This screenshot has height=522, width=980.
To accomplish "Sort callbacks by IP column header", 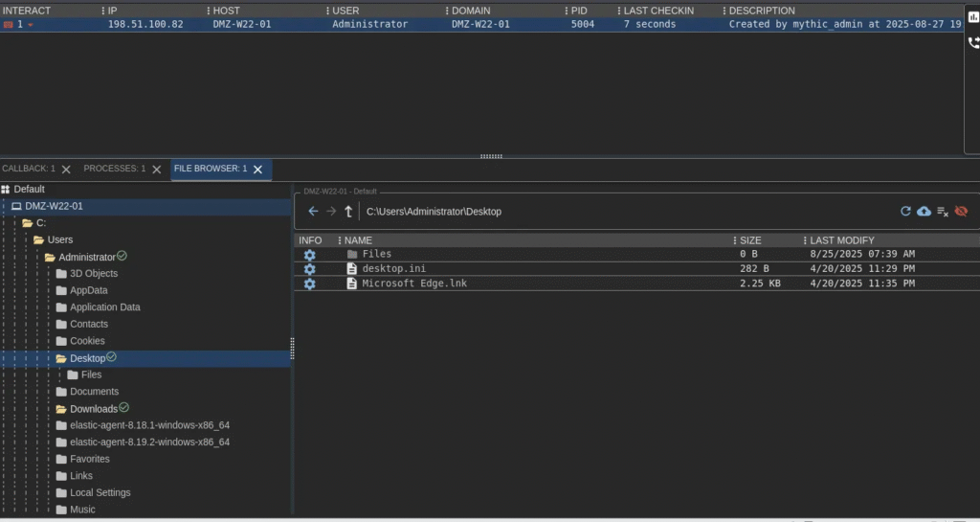I will click(113, 11).
